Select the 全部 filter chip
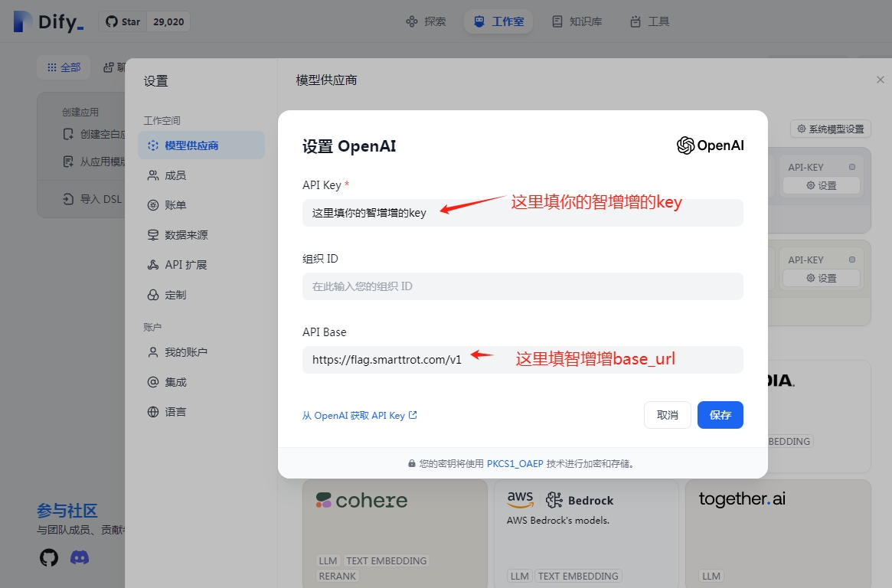This screenshot has height=588, width=892. pyautogui.click(x=64, y=67)
